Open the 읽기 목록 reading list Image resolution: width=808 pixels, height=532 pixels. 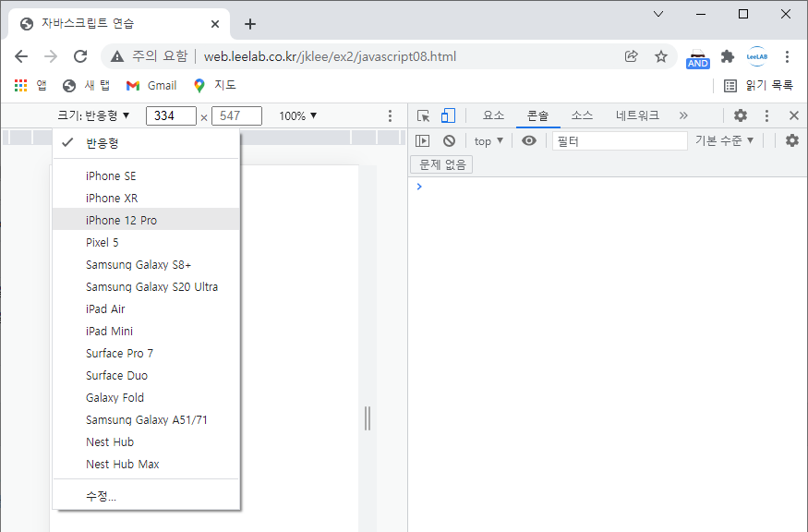758,86
